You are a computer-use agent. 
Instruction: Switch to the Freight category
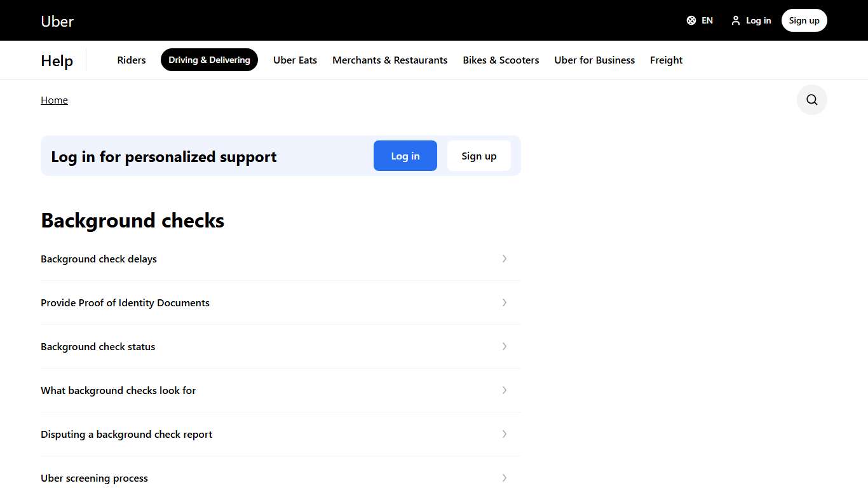tap(666, 60)
